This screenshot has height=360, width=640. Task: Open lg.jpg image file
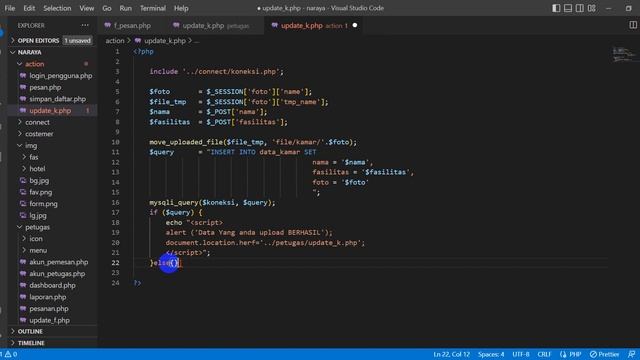[38, 216]
